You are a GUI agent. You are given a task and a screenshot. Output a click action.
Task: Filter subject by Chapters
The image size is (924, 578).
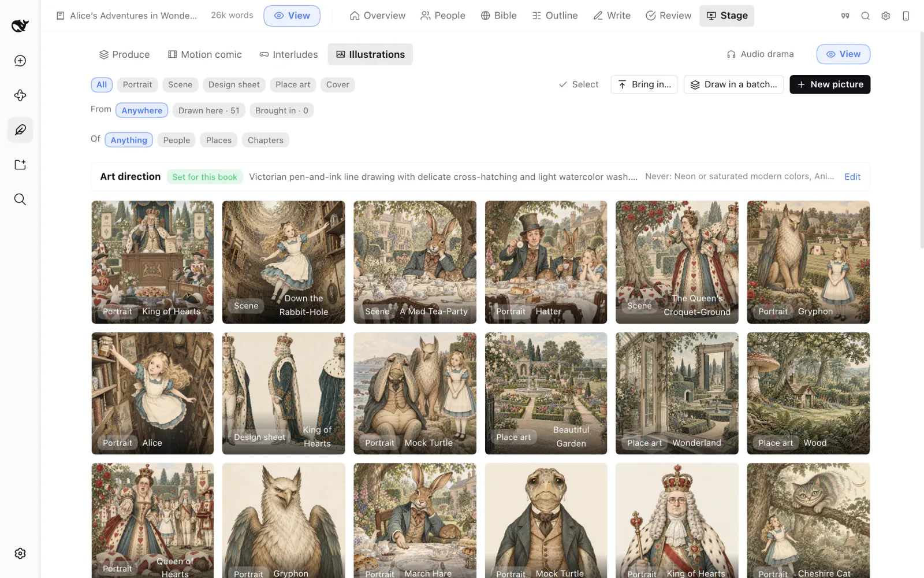click(266, 140)
